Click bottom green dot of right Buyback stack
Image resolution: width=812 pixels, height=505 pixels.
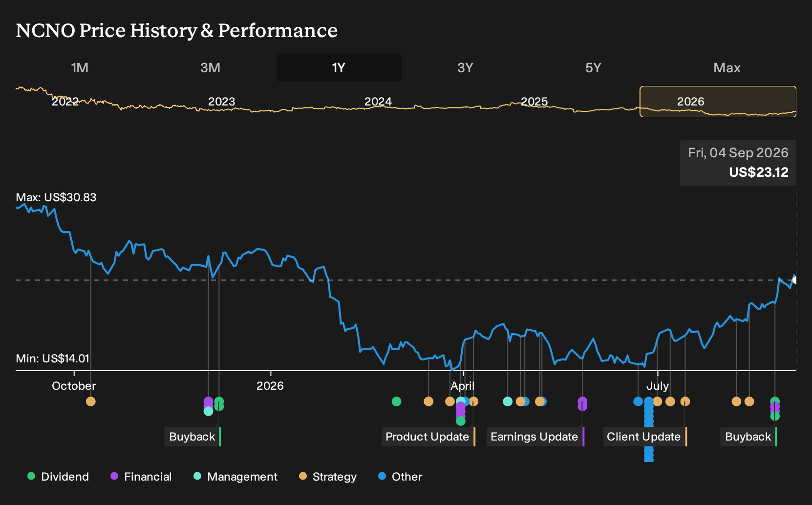point(775,416)
